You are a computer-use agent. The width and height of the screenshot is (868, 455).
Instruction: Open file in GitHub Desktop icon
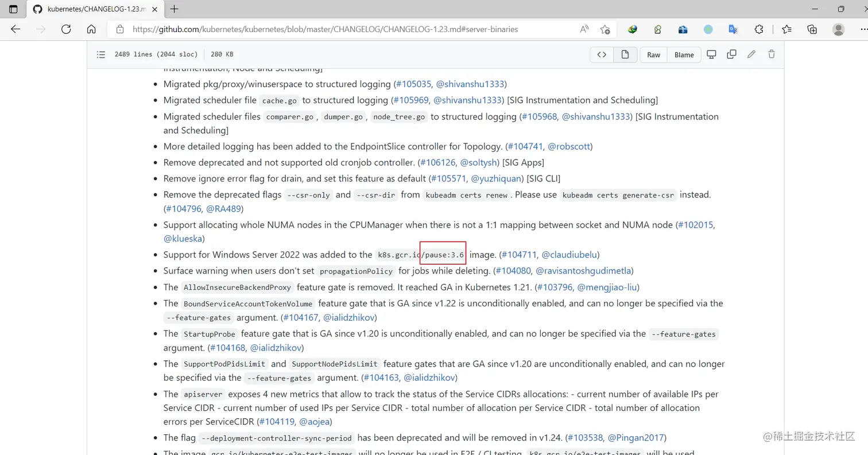(711, 55)
